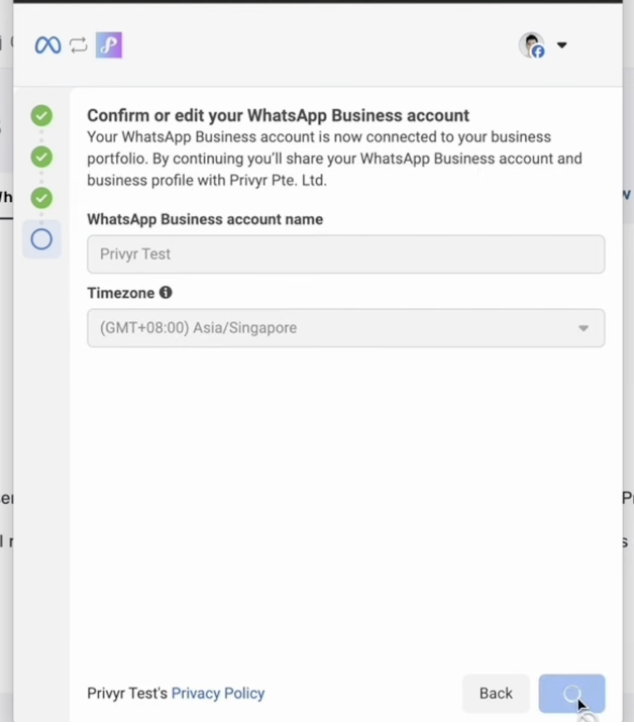Click the sync arrows icon in header
Screen dimensions: 634x726
(78, 45)
